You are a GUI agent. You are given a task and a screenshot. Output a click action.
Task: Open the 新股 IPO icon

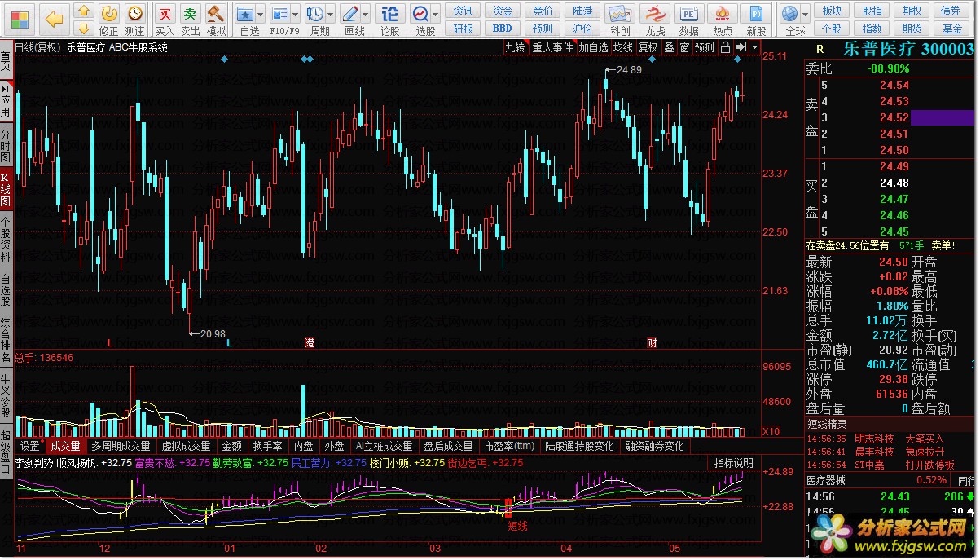click(x=757, y=14)
